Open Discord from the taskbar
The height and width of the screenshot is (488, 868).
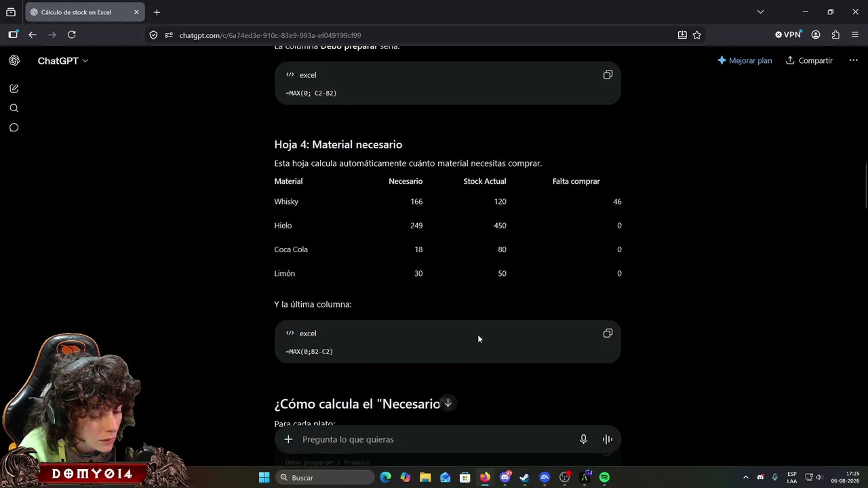pyautogui.click(x=505, y=477)
